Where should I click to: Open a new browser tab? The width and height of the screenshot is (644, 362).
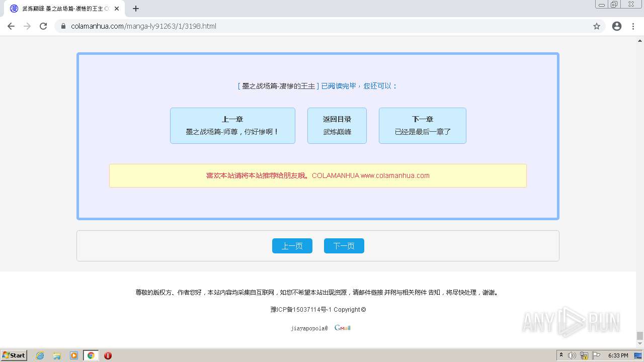[136, 9]
